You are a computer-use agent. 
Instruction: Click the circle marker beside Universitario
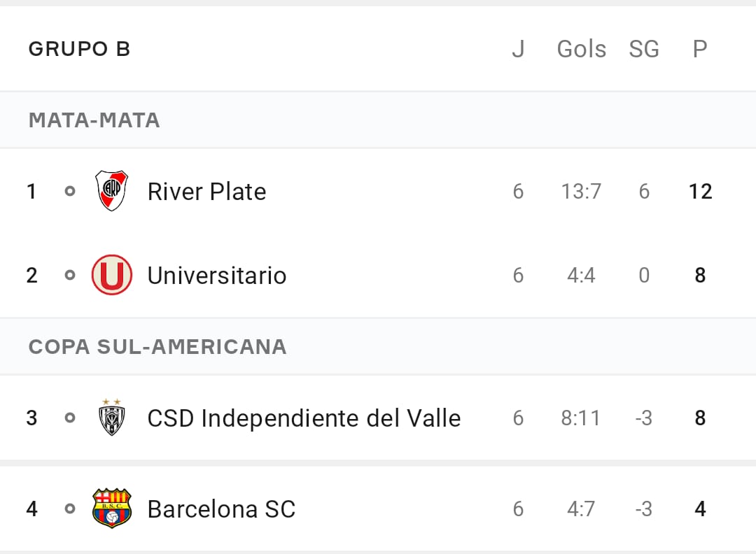click(70, 275)
